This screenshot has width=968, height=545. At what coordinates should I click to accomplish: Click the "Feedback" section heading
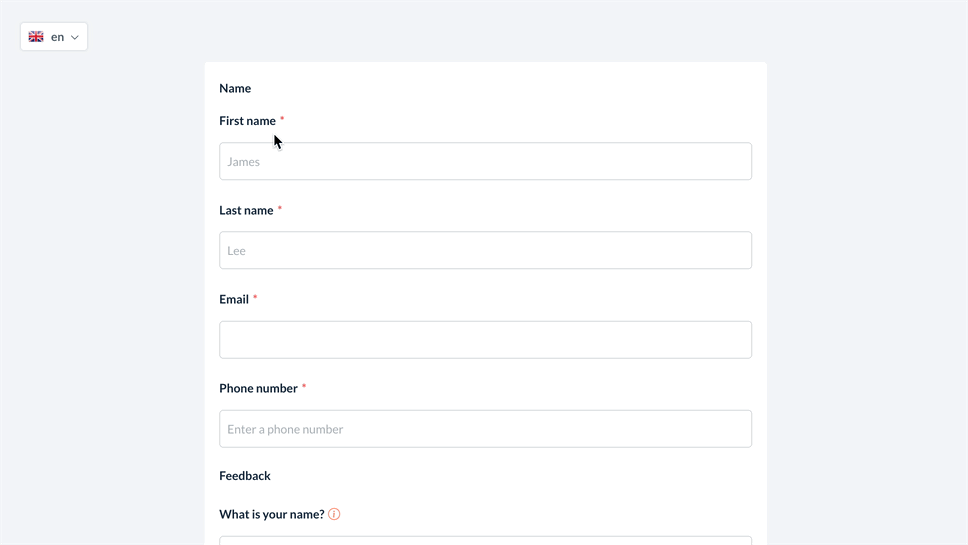[245, 476]
